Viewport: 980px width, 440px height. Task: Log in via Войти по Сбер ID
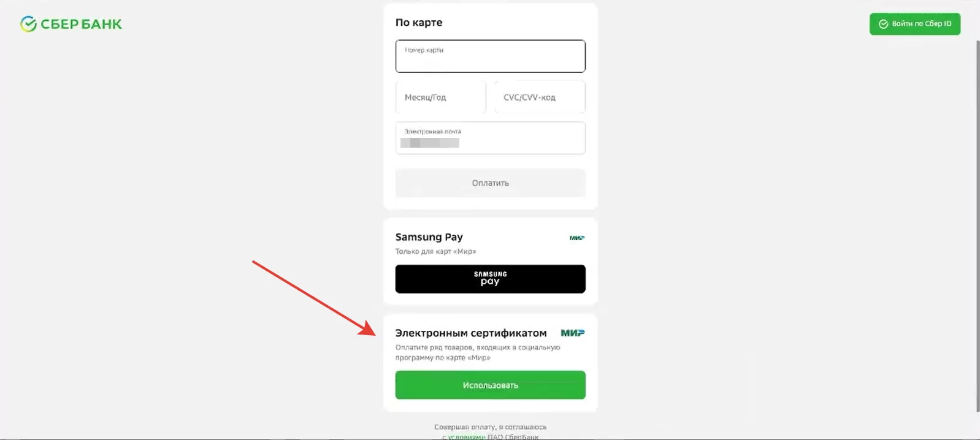[915, 24]
